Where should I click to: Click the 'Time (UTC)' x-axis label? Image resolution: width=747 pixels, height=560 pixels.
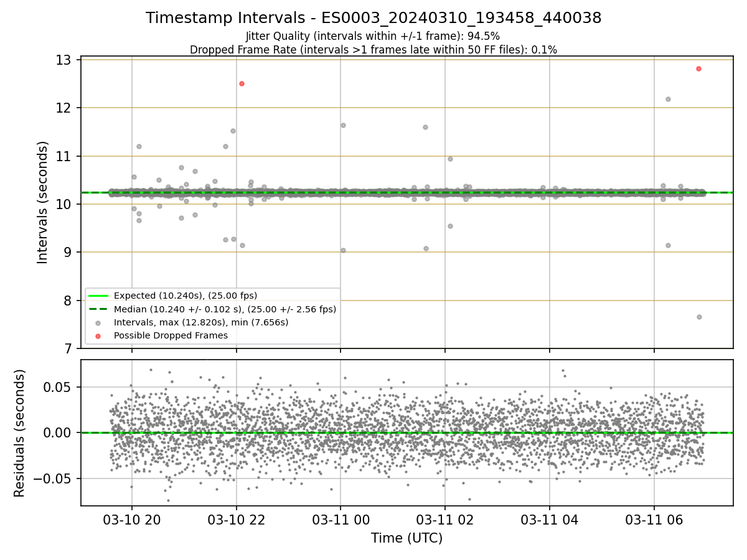[406, 538]
